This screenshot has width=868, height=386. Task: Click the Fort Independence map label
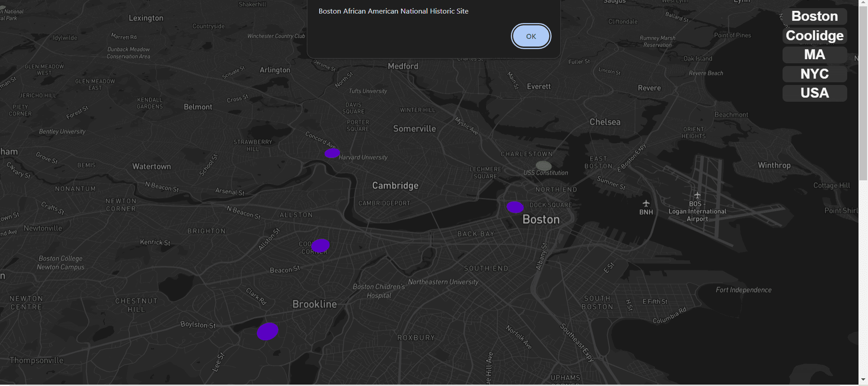tap(743, 290)
